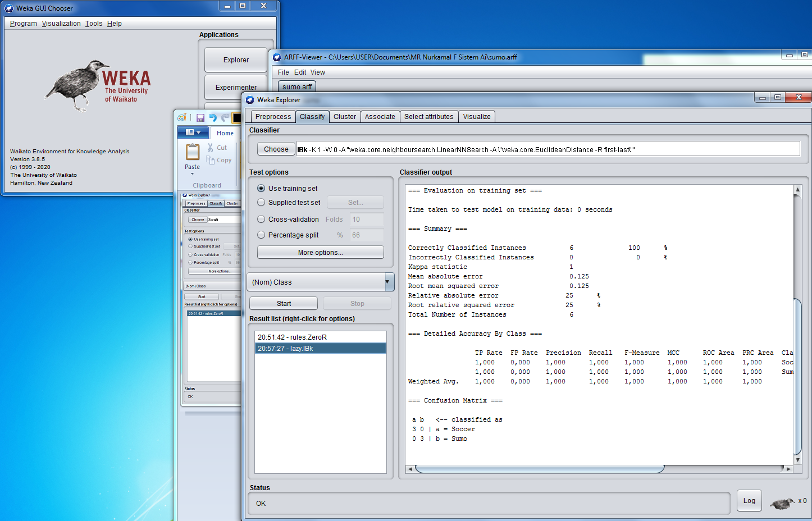Switch to the Cluster tab
The image size is (812, 521).
click(x=345, y=117)
